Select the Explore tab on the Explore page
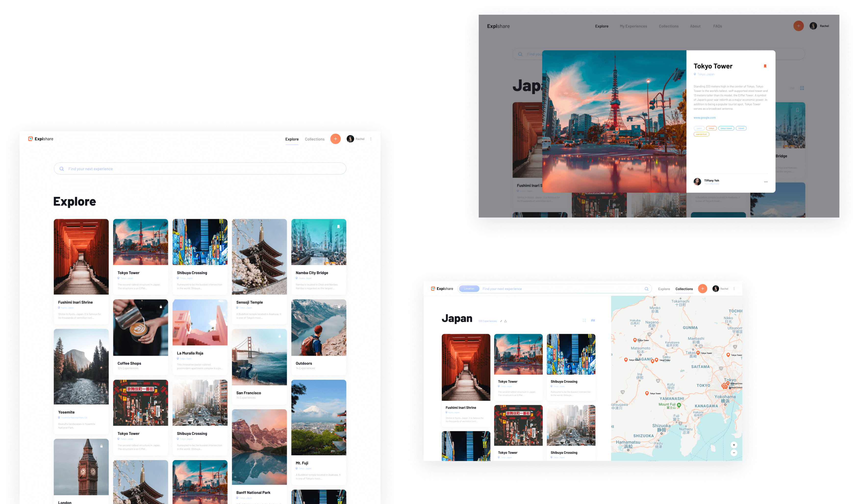859x504 pixels. coord(292,139)
